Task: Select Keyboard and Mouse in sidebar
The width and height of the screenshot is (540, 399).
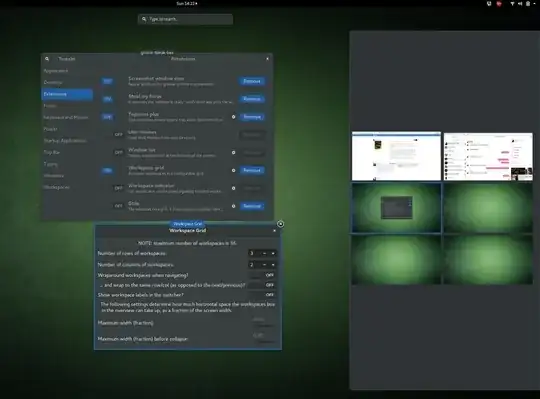Action: [x=67, y=117]
